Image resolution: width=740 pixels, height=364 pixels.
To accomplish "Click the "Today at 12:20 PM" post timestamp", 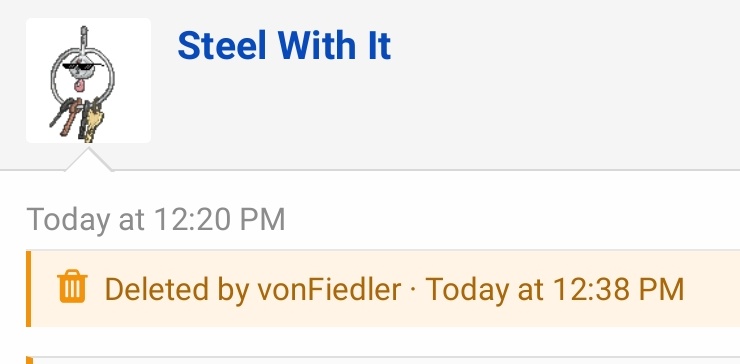I will (x=156, y=220).
